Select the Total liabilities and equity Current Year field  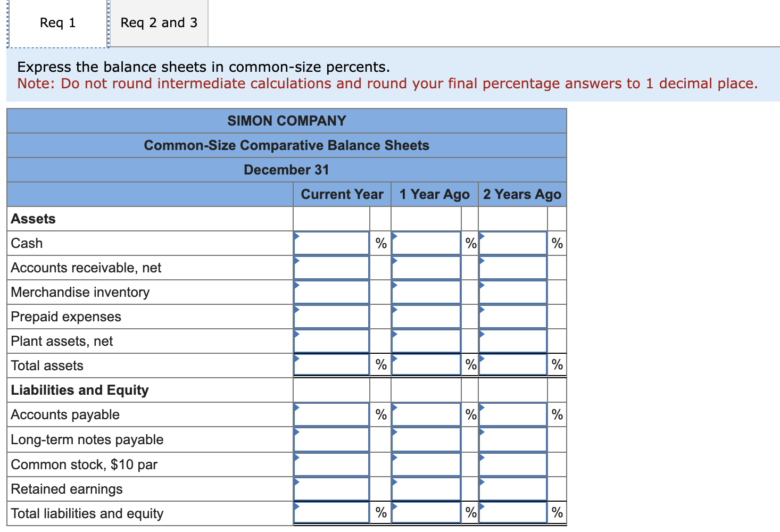331,512
